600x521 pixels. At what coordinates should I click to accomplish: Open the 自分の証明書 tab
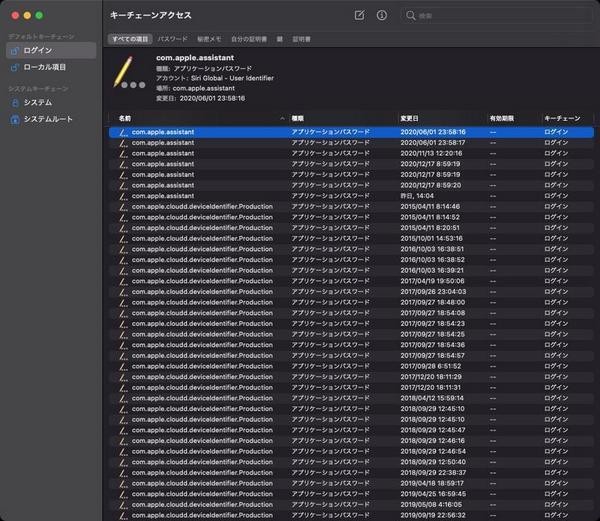[x=249, y=39]
